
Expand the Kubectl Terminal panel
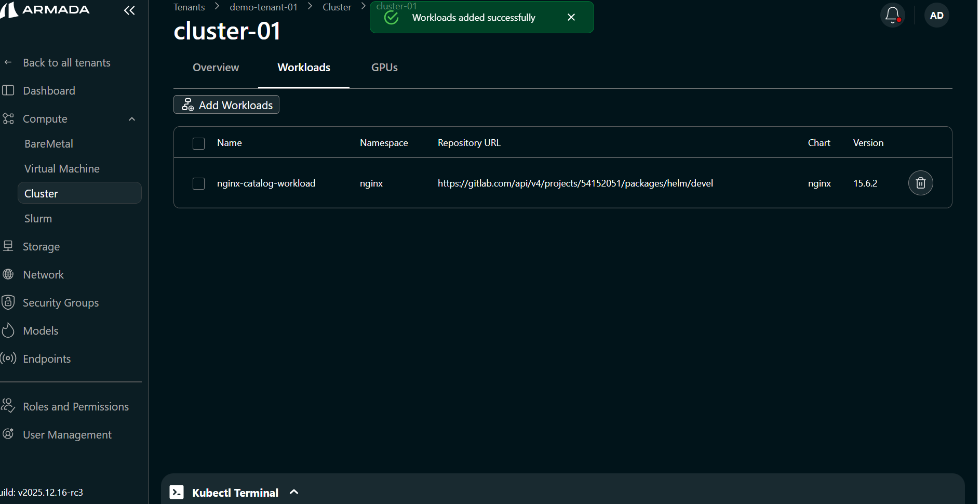(293, 492)
